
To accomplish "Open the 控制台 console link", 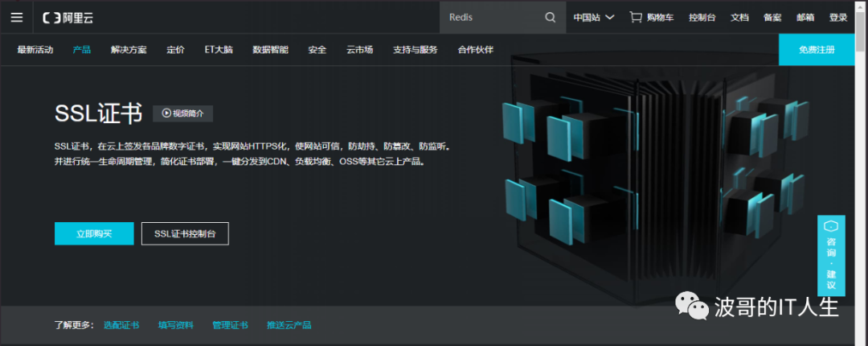I will (x=702, y=17).
